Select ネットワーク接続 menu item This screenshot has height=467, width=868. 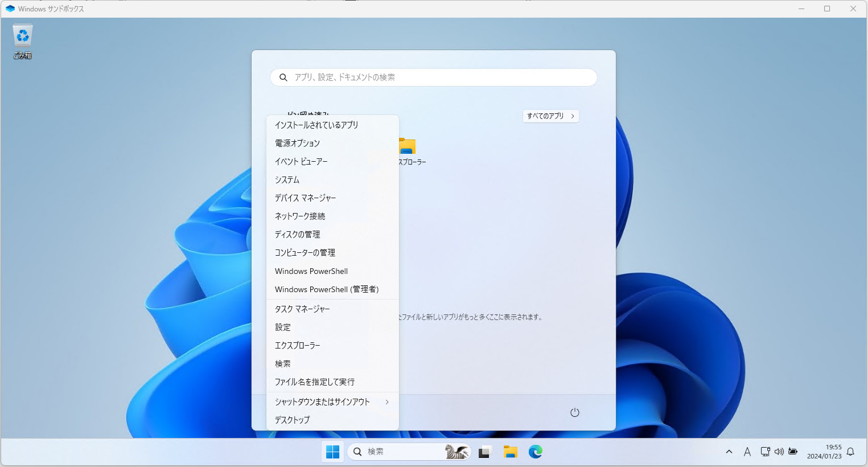click(x=332, y=216)
